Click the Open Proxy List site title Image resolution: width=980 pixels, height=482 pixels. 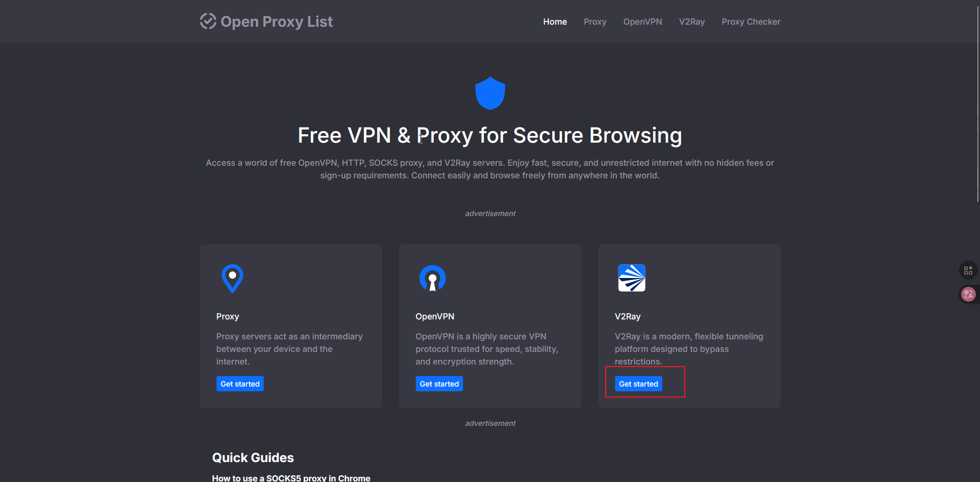276,22
